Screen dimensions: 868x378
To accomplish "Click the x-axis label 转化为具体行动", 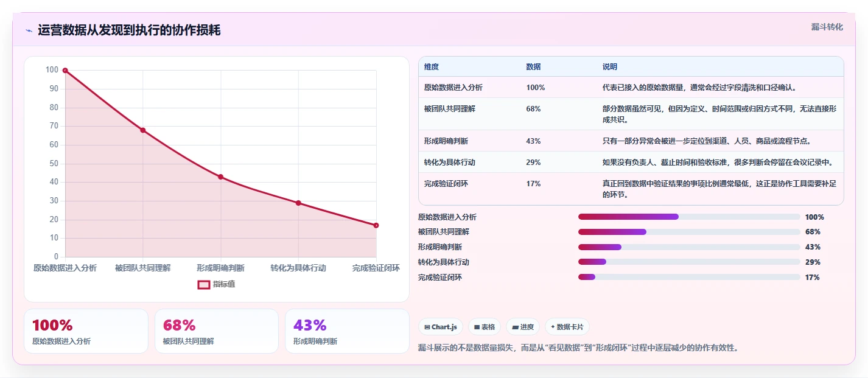I will [x=298, y=268].
